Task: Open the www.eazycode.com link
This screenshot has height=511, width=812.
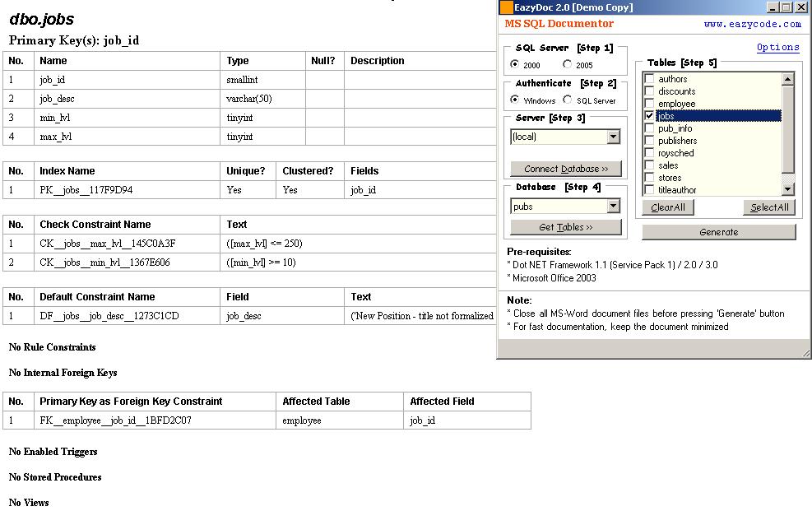Action: 753,24
